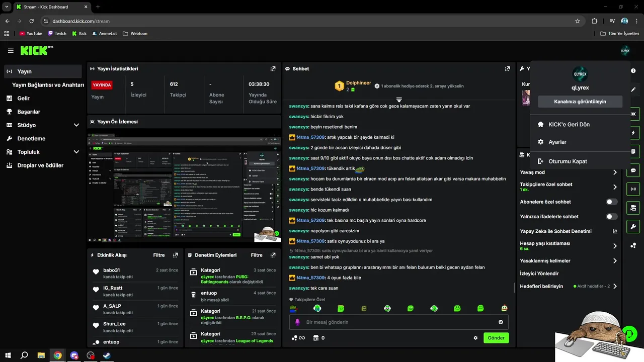Open Yasaklanmış kelimeler options chevron
Viewport: 644px width, 362px height.
pos(615,261)
